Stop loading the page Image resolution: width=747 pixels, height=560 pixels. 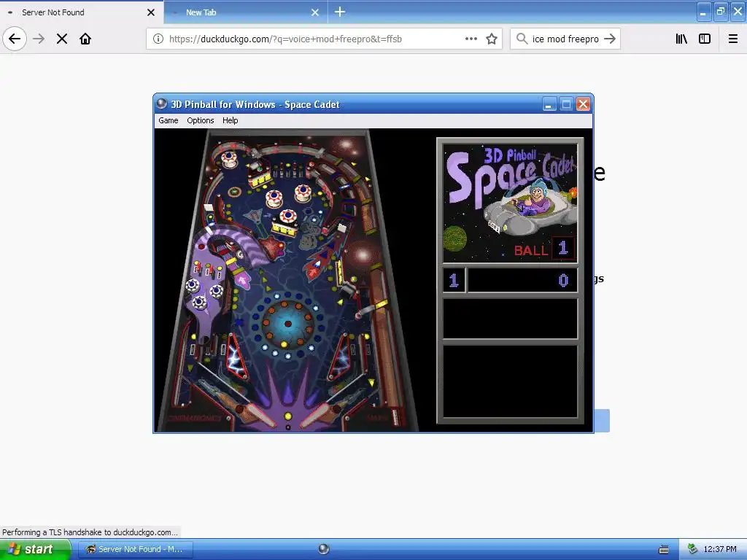coord(62,39)
